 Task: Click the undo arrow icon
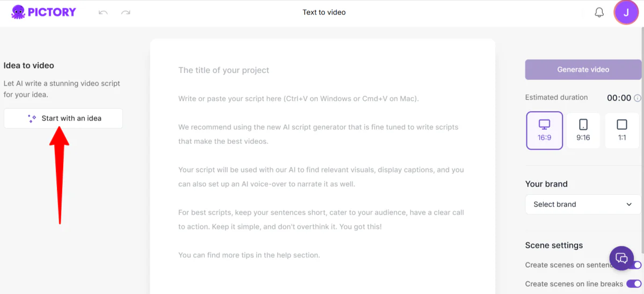click(x=103, y=12)
